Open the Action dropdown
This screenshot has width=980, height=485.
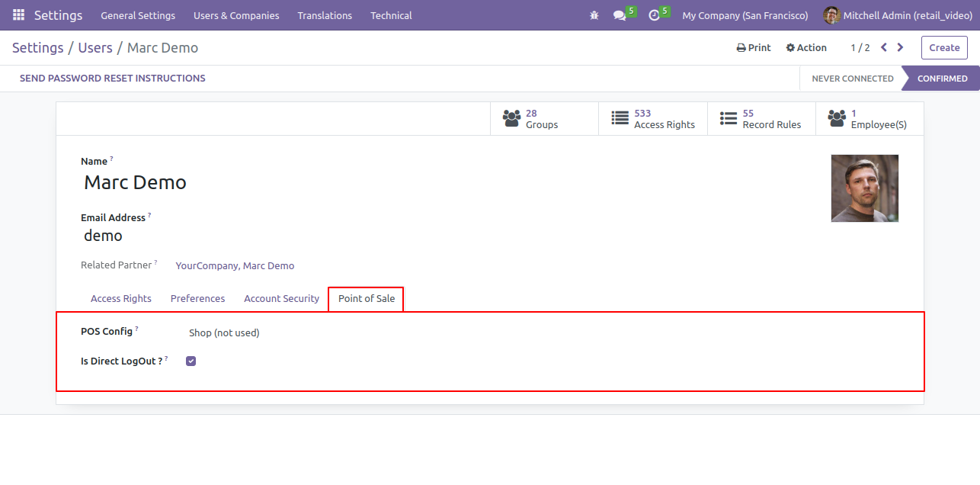tap(806, 47)
